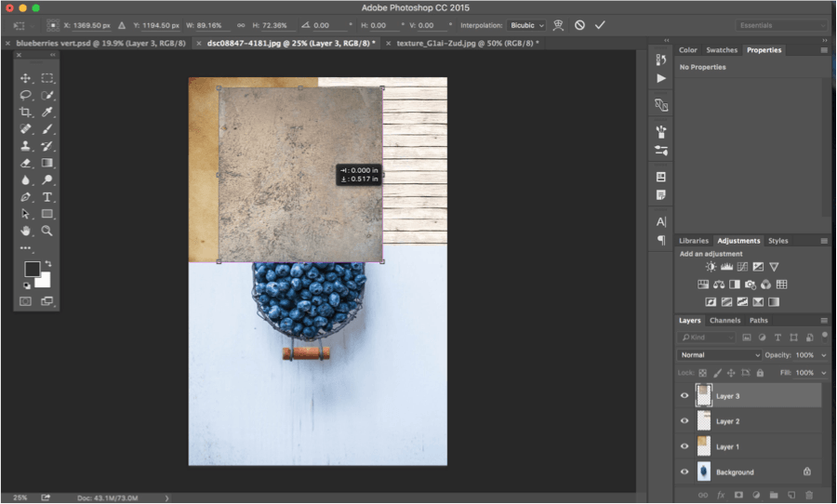Select the Lasso tool
837x504 pixels.
(25, 95)
